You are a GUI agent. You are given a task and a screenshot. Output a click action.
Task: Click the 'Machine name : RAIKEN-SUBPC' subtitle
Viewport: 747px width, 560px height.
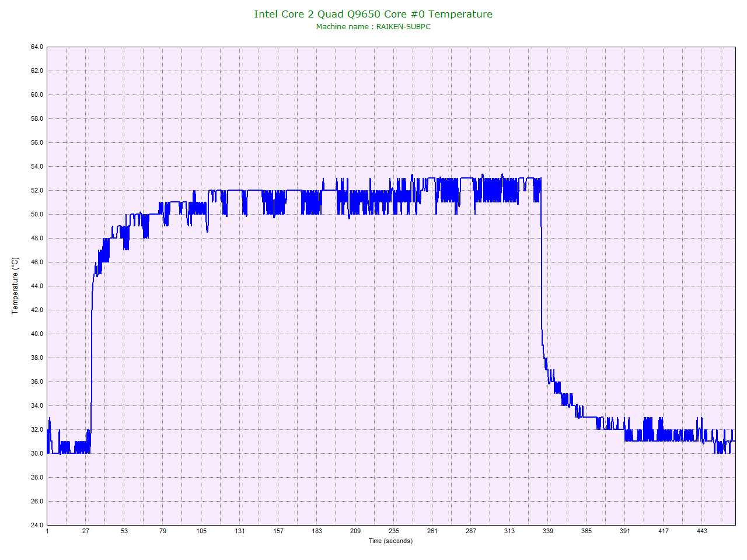(373, 27)
